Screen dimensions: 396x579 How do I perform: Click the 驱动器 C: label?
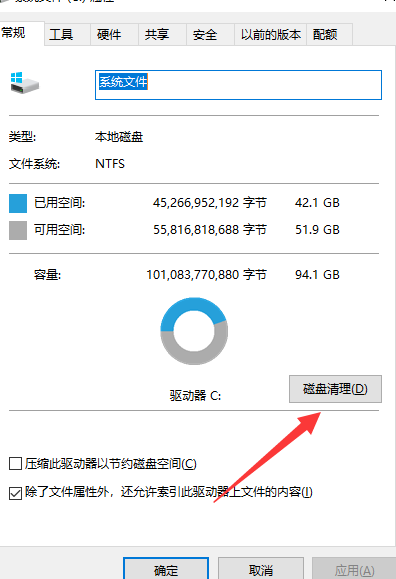click(x=195, y=396)
